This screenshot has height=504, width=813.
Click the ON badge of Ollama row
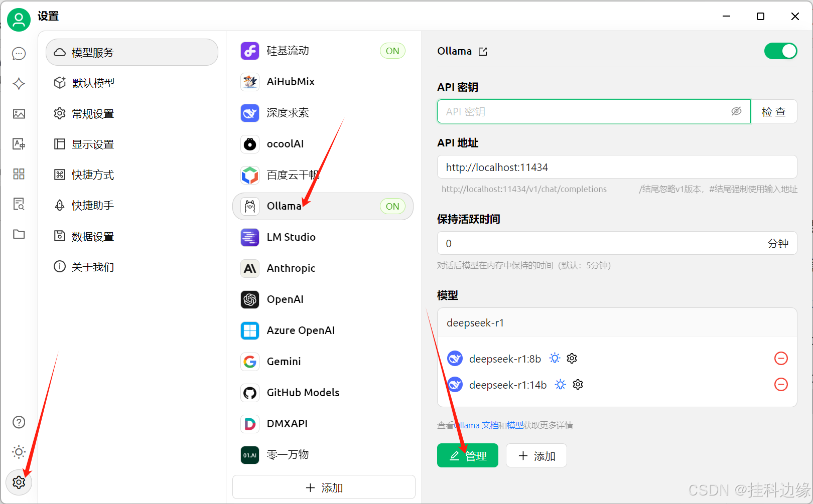click(x=392, y=206)
